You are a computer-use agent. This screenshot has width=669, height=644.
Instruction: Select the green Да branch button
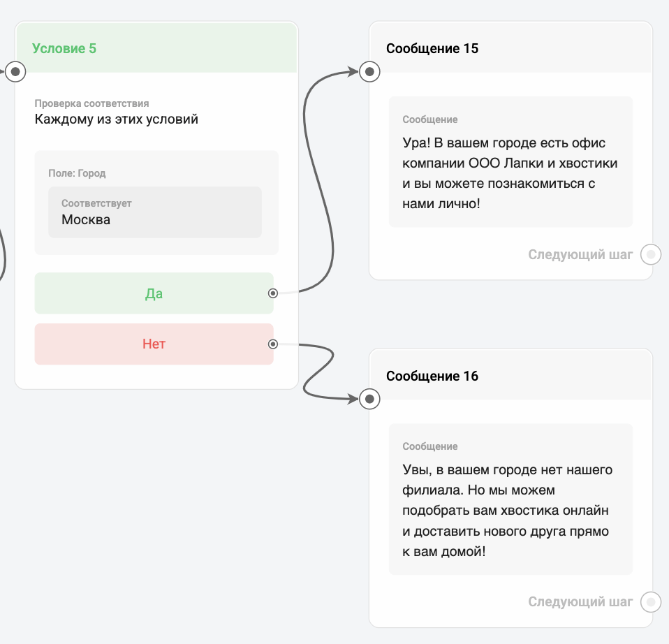coord(154,293)
